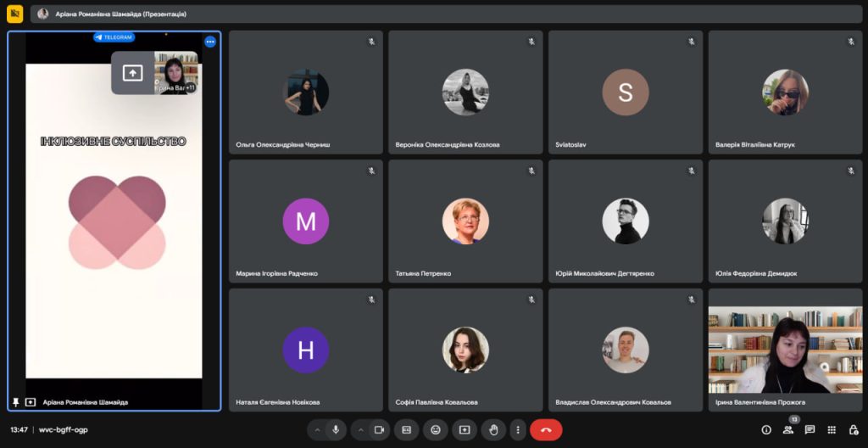Open the activities grid icon

coord(832,429)
